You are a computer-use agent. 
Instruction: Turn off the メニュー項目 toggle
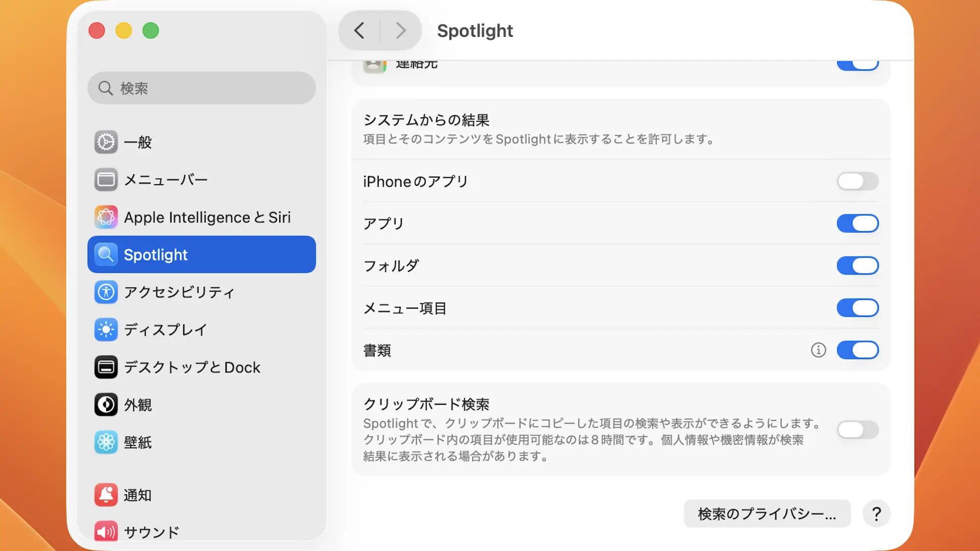(x=857, y=308)
